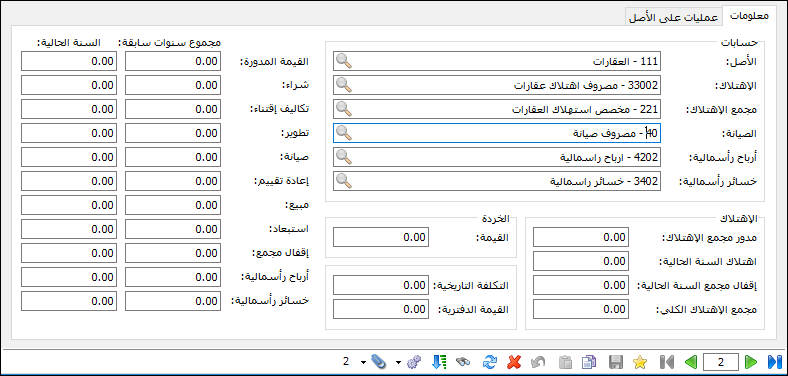Click the مجمع الإهتلاك field 221
The width and height of the screenshot is (788, 376).
(497, 109)
